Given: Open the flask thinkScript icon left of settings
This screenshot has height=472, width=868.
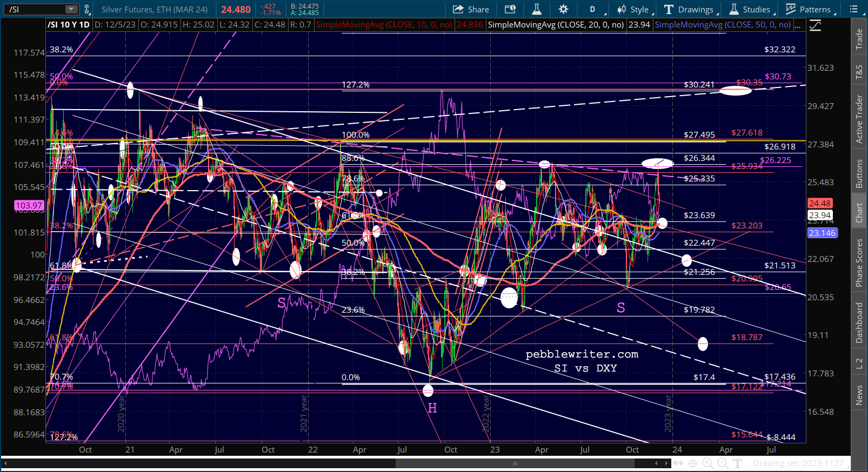Looking at the screenshot, I should [x=537, y=9].
